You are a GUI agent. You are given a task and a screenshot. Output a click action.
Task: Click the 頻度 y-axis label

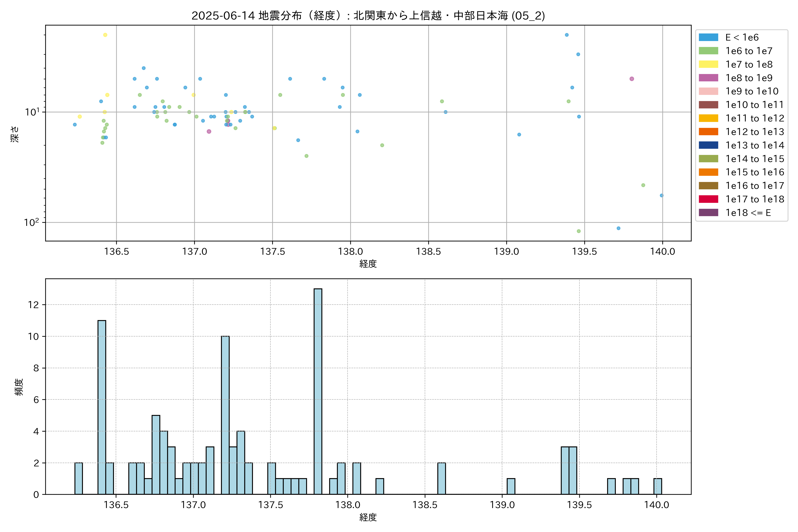coord(19,387)
